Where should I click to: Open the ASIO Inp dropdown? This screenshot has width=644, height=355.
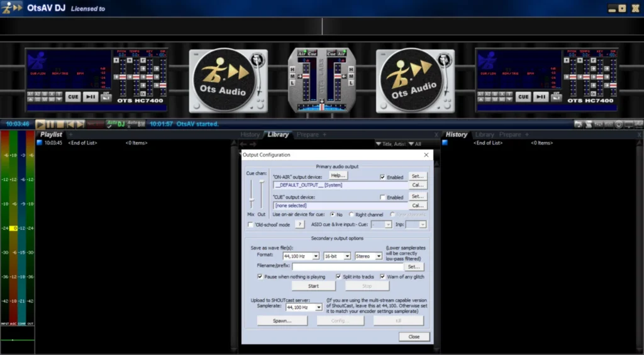pyautogui.click(x=416, y=224)
